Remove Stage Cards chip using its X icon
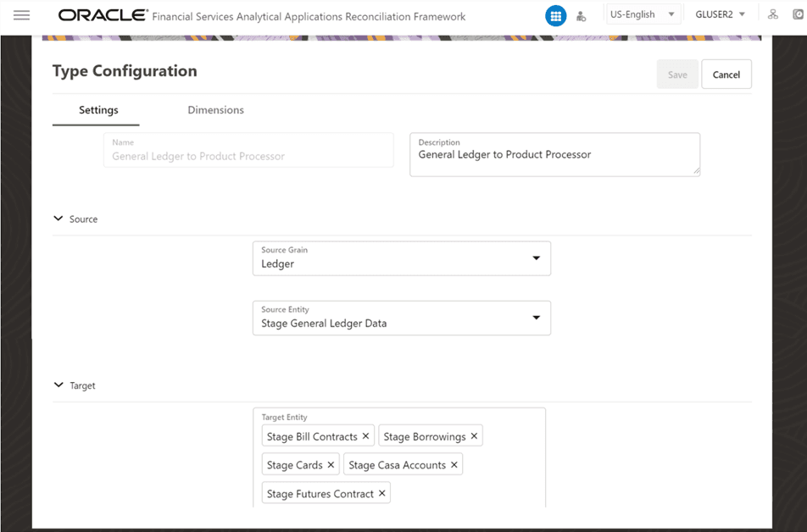This screenshot has height=532, width=807. [x=331, y=464]
